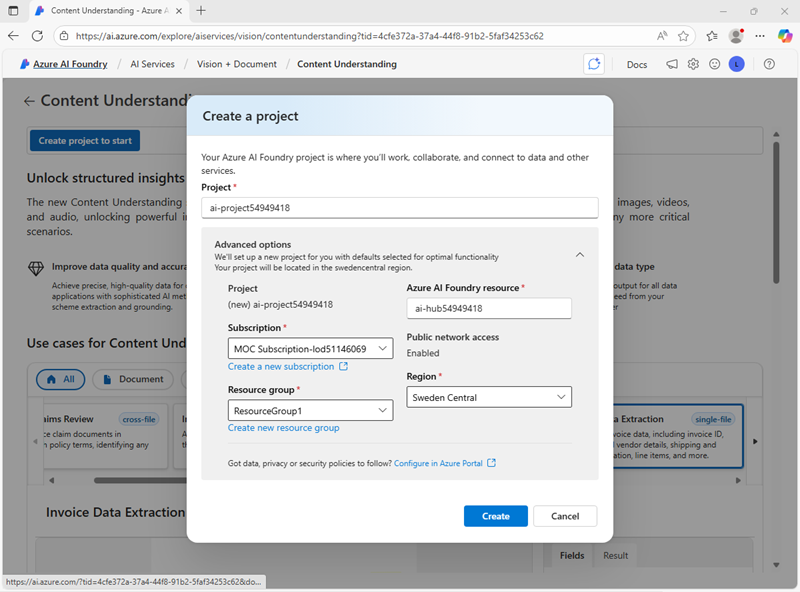This screenshot has height=592, width=800.
Task: Click the Project name input field
Action: (x=399, y=208)
